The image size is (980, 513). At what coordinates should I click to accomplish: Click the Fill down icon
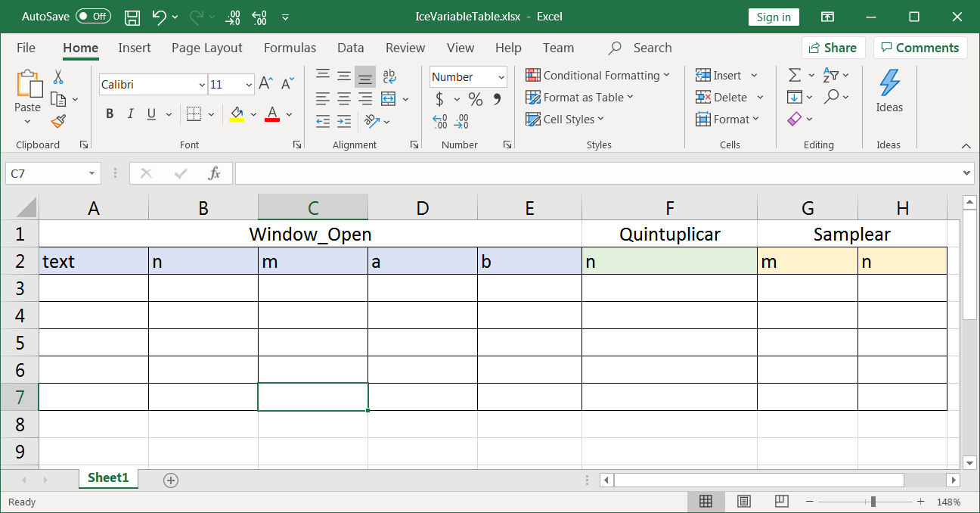(x=794, y=97)
